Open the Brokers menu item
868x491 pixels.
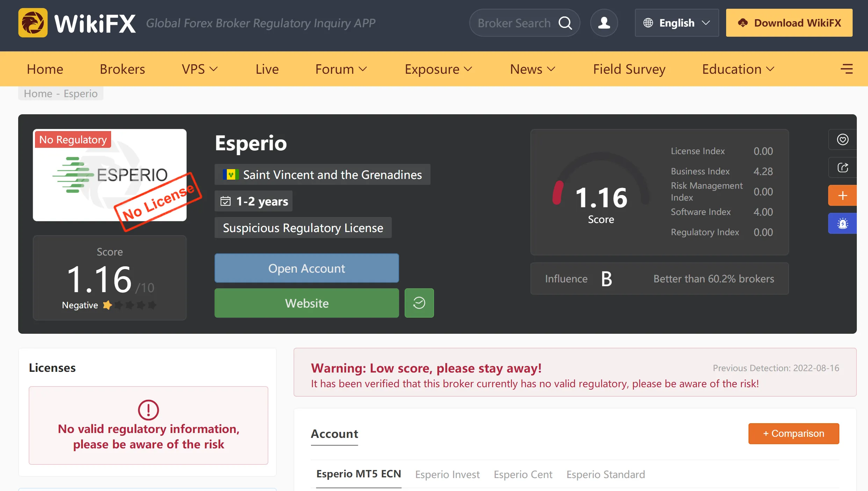point(122,69)
